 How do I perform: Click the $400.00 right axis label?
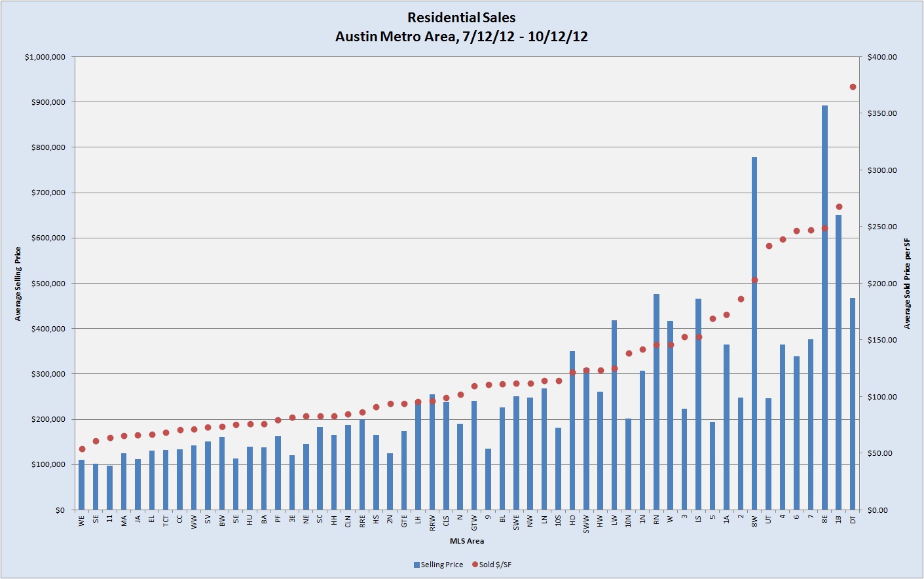pyautogui.click(x=882, y=57)
